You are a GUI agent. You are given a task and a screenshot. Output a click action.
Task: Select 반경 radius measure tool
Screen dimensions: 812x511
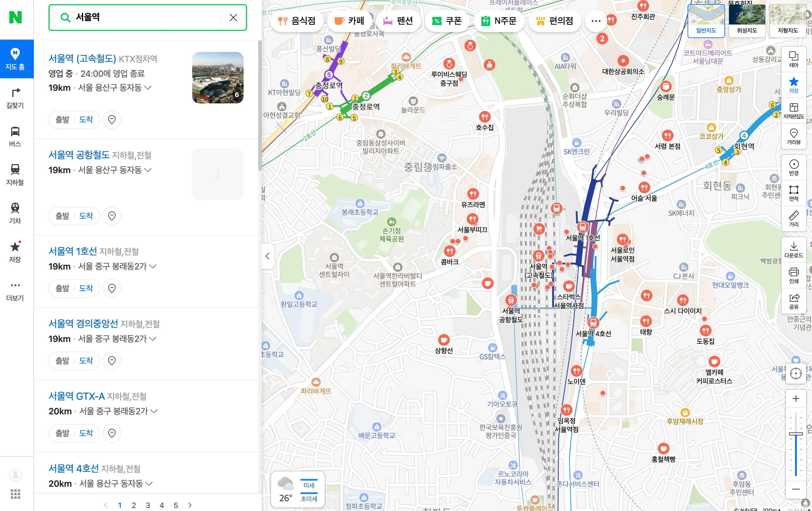point(794,167)
